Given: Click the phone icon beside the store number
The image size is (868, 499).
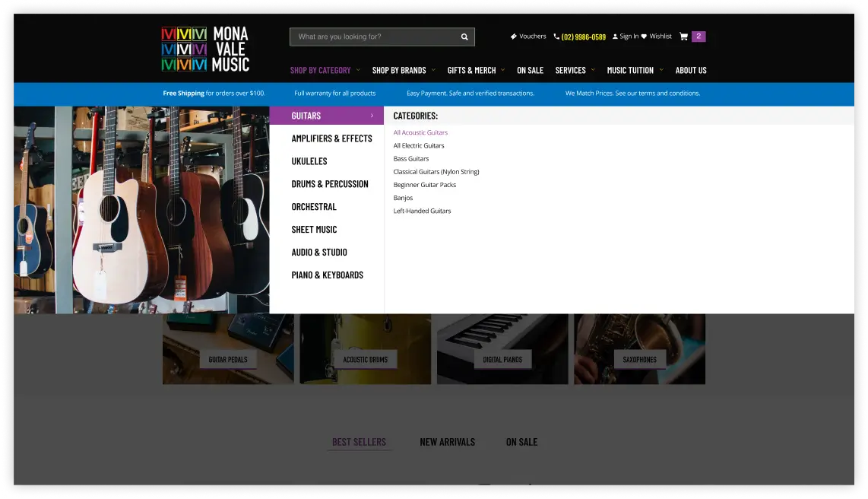Looking at the screenshot, I should [x=555, y=36].
